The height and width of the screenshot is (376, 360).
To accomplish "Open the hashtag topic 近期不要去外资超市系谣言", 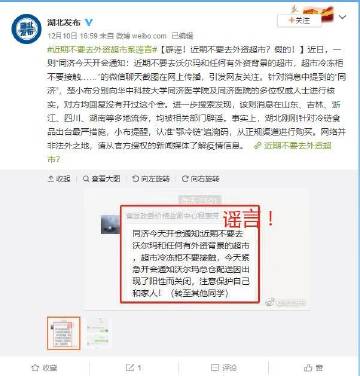I will [102, 49].
